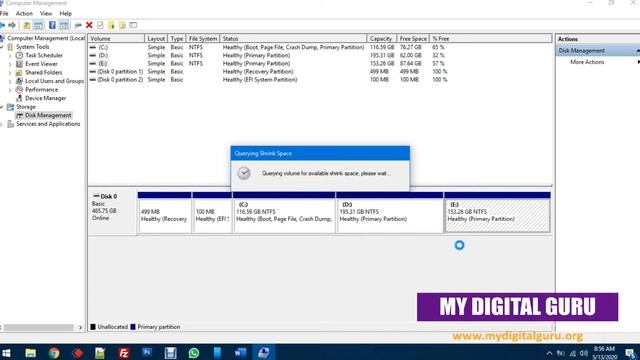The width and height of the screenshot is (640, 360).
Task: Expand the Performance node
Action: pyautogui.click(x=10, y=90)
